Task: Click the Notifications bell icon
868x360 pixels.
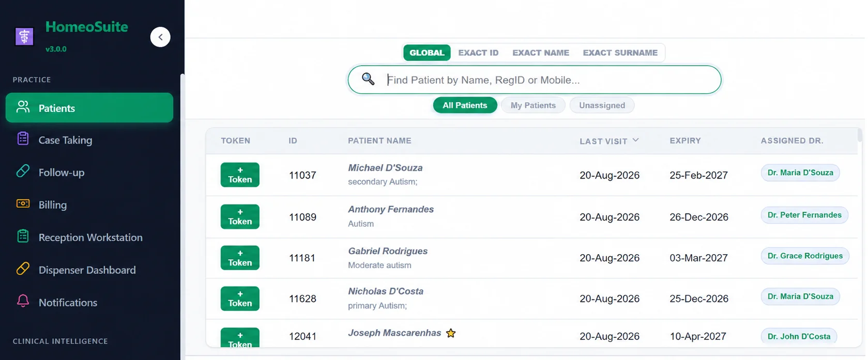Action: (23, 301)
